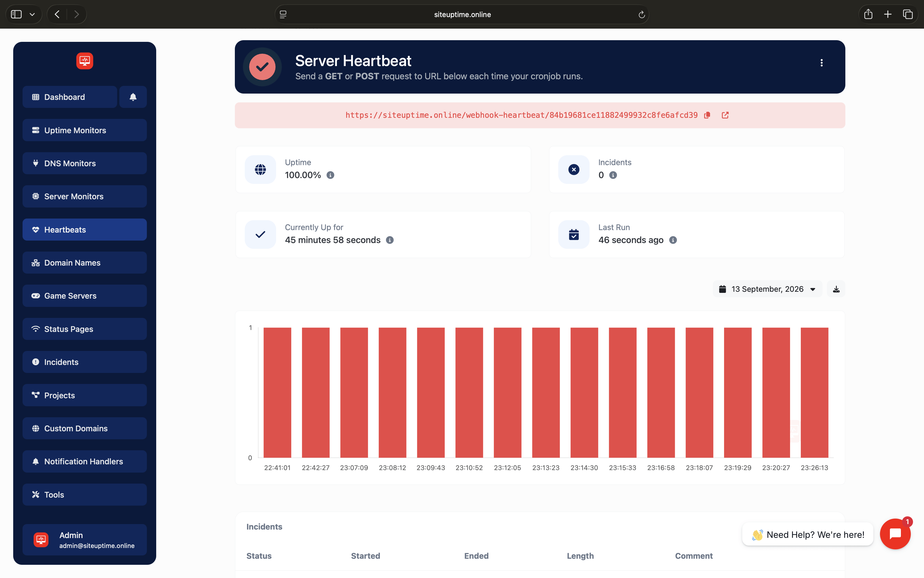
Task: Click the Need Help? We're here! message
Action: click(808, 535)
